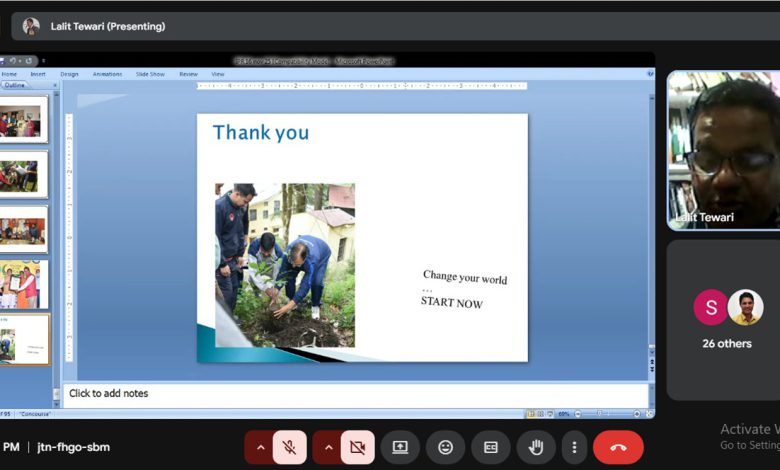Turn on closed captions
The image size is (780, 470).
(491, 447)
